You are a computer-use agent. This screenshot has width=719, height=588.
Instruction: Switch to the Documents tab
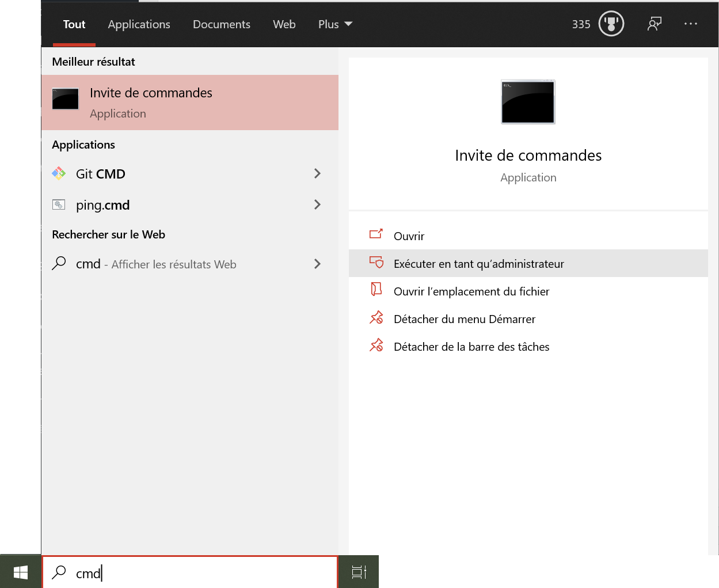coord(222,24)
